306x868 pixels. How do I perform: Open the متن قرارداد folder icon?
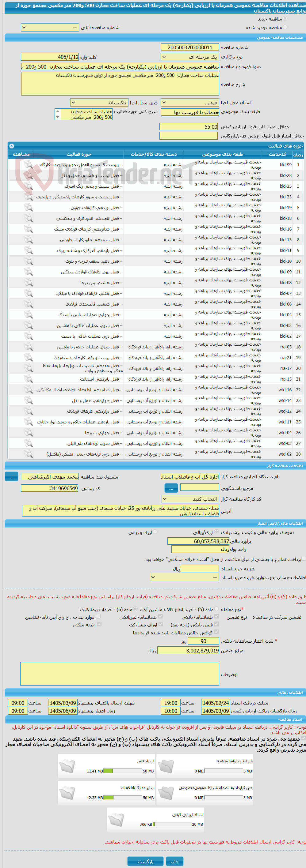[166, 792]
